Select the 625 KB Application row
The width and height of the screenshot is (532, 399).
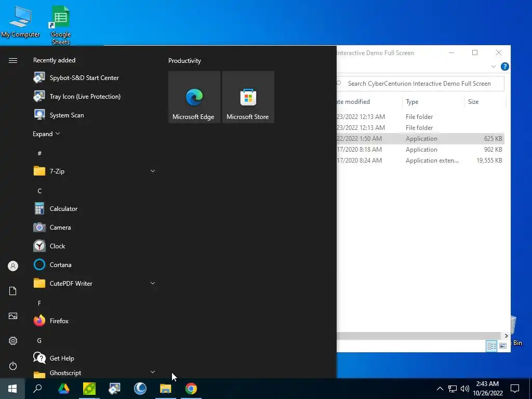tap(420, 138)
